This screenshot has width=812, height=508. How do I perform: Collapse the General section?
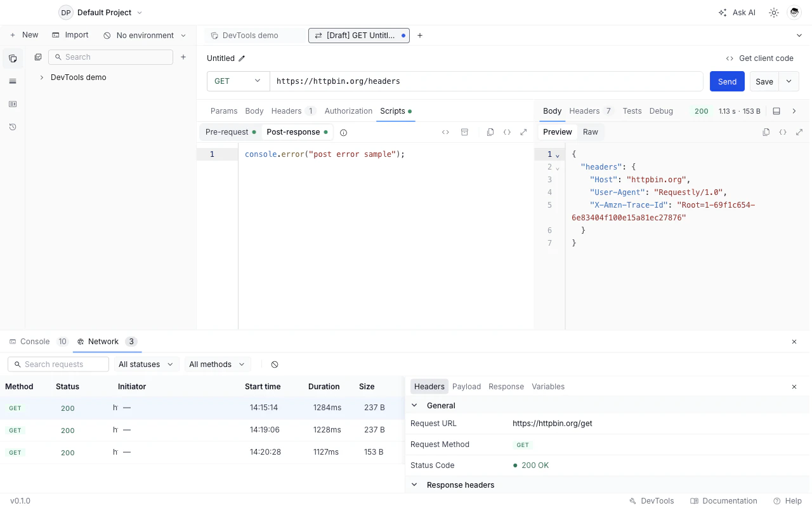click(415, 406)
